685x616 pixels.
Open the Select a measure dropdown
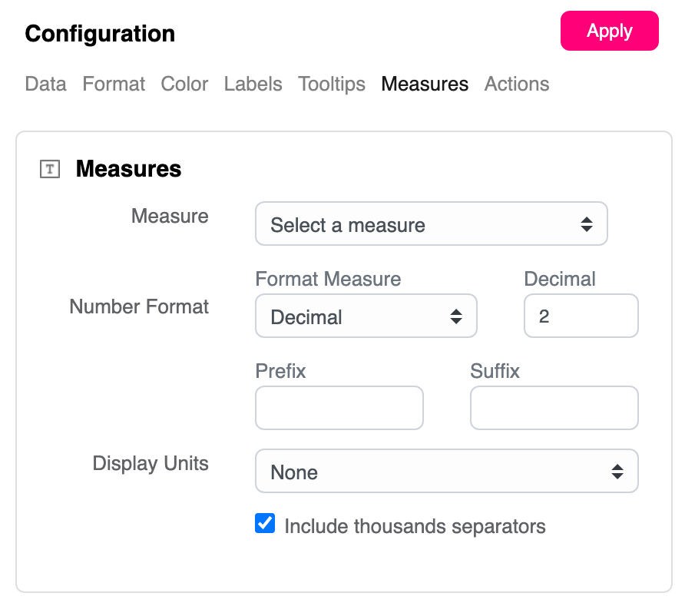click(431, 224)
